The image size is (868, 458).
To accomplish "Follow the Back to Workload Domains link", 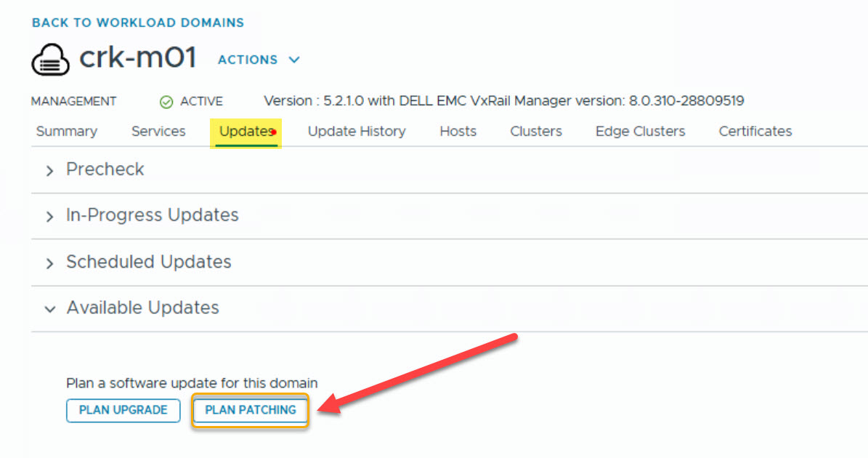I will [138, 23].
